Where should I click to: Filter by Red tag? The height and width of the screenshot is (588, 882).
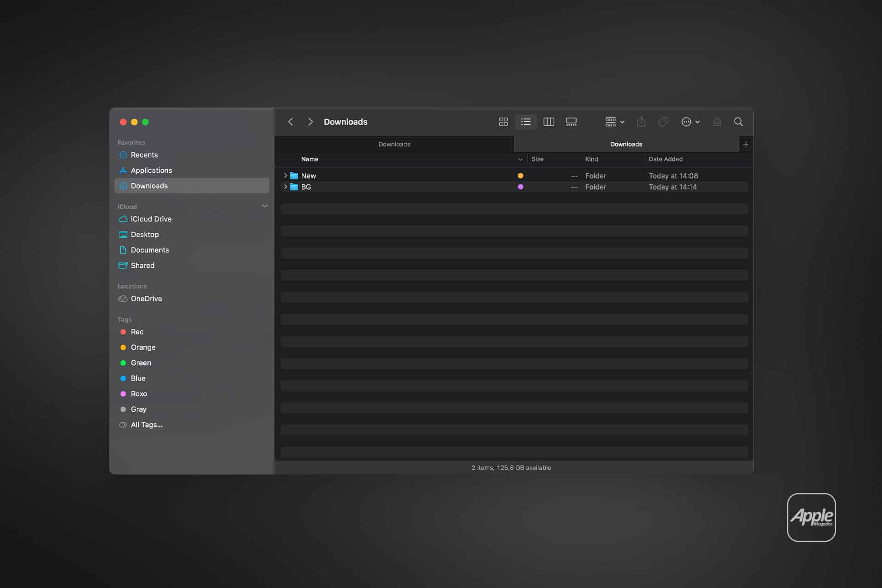[192, 332]
